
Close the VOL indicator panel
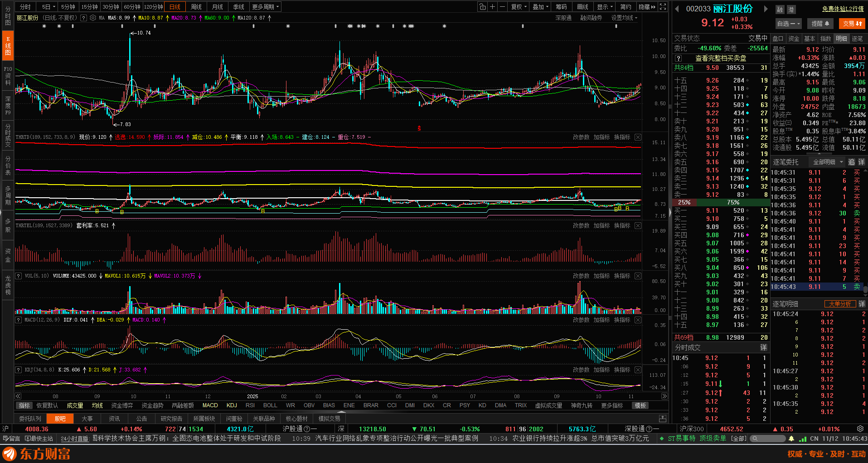[x=638, y=276]
